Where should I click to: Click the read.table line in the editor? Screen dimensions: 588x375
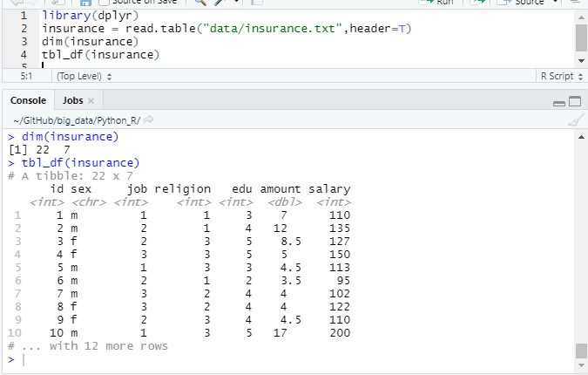[x=226, y=29]
